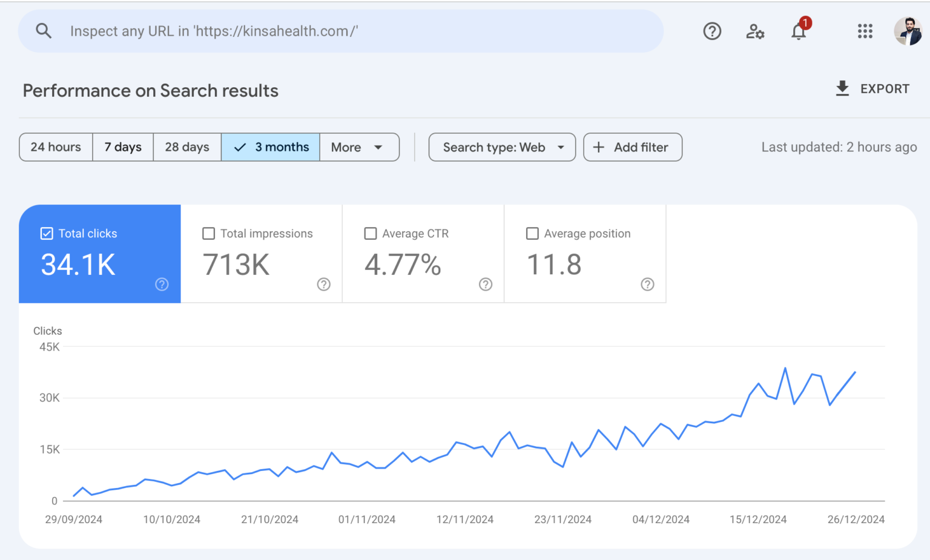Open the notifications bell
Image resolution: width=930 pixels, height=560 pixels.
tap(799, 31)
